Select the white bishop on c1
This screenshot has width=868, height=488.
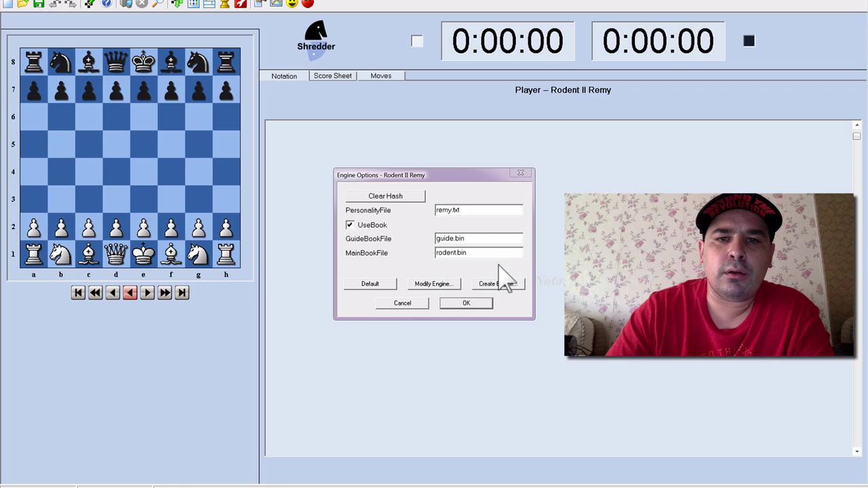point(89,255)
